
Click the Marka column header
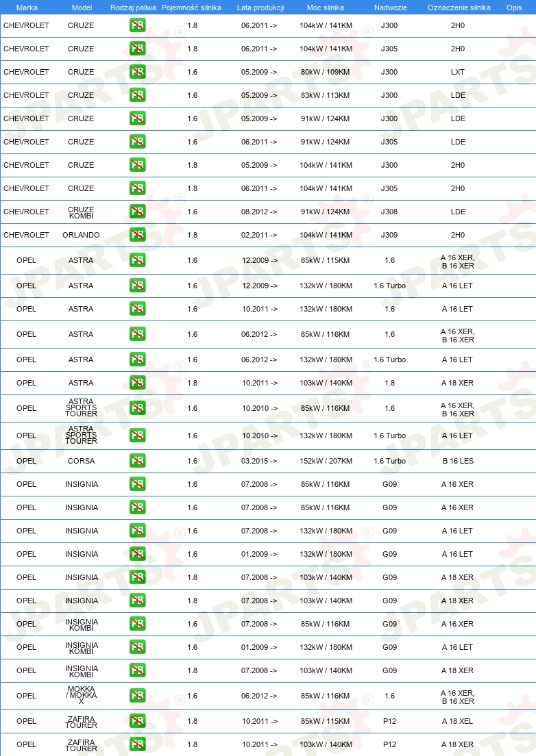27,8
